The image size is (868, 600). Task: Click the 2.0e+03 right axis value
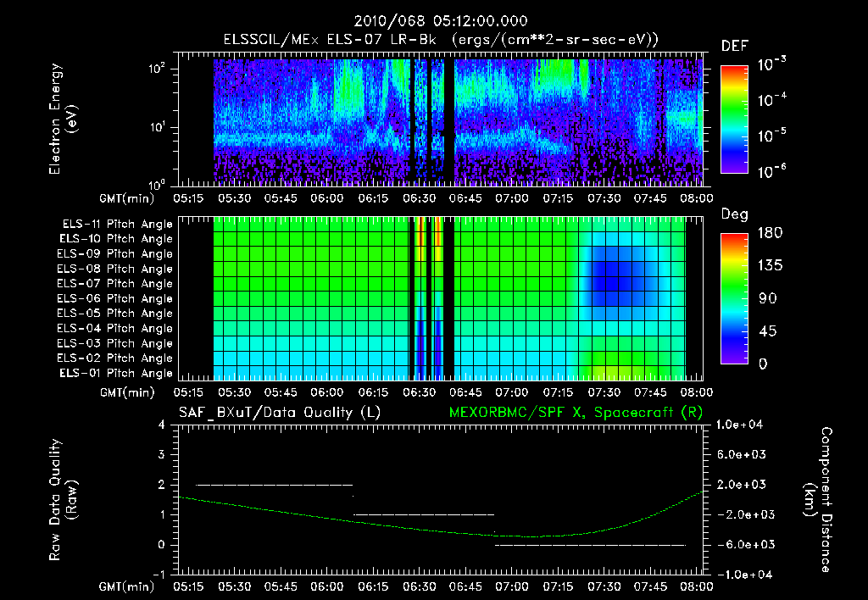point(742,485)
